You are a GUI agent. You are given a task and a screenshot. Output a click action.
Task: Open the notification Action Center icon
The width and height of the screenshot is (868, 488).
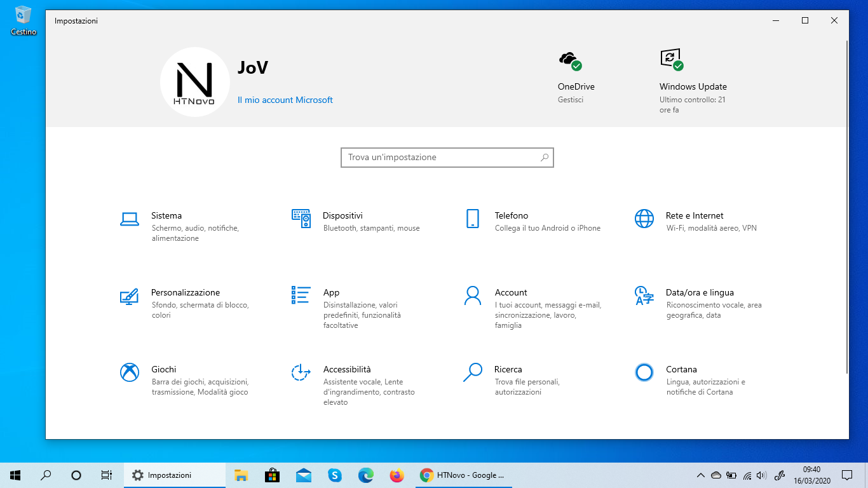(x=847, y=475)
